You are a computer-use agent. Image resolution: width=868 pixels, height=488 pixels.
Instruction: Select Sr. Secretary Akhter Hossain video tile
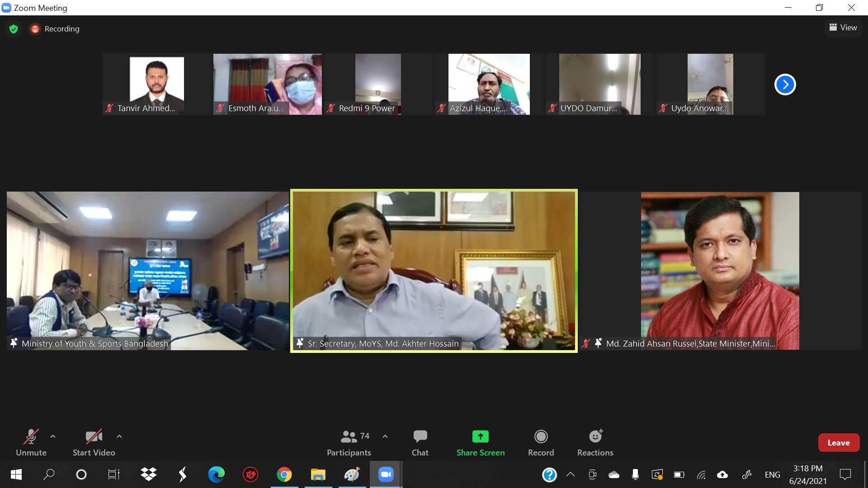click(434, 271)
